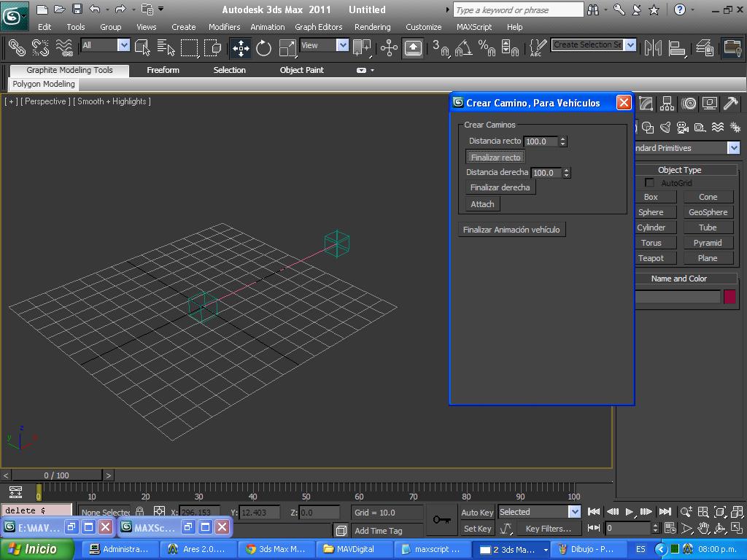The image size is (747, 560).
Task: Open the View reference coordinate dropdown
Action: click(342, 45)
